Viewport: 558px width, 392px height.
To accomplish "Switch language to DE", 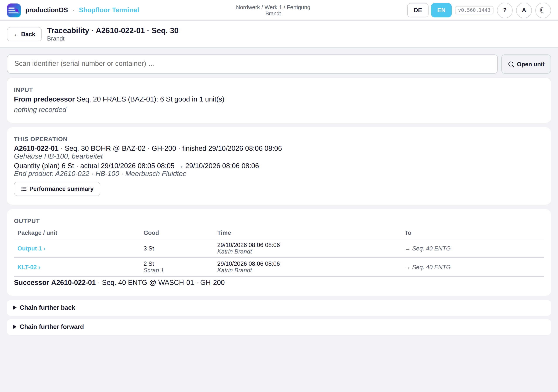I will click(418, 10).
